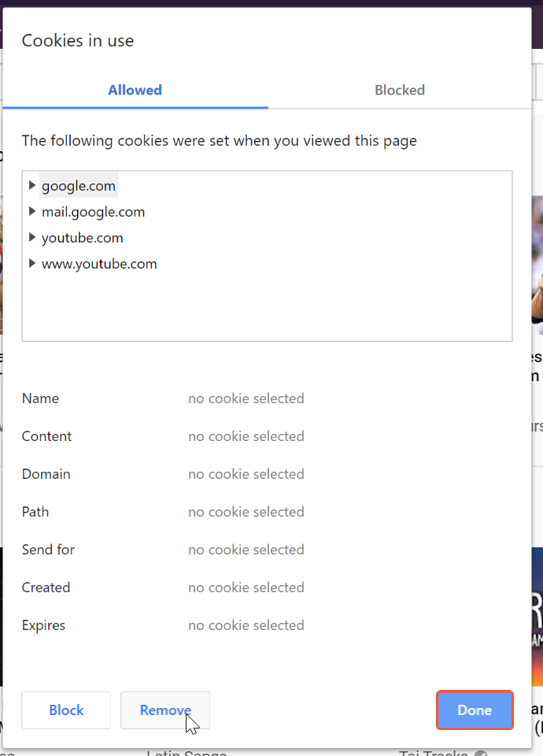Click the Expires field's 'no cookie selected' value
Screen dimensions: 543x756
coord(246,625)
